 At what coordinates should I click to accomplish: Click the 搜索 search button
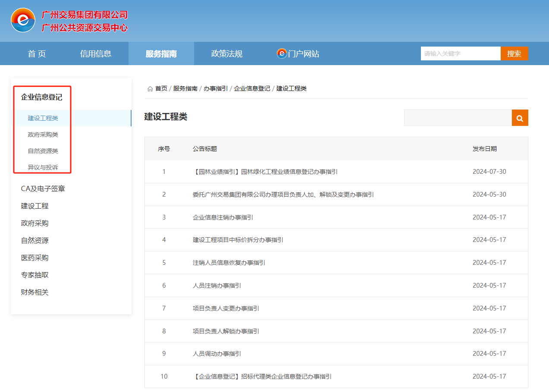[x=514, y=53]
